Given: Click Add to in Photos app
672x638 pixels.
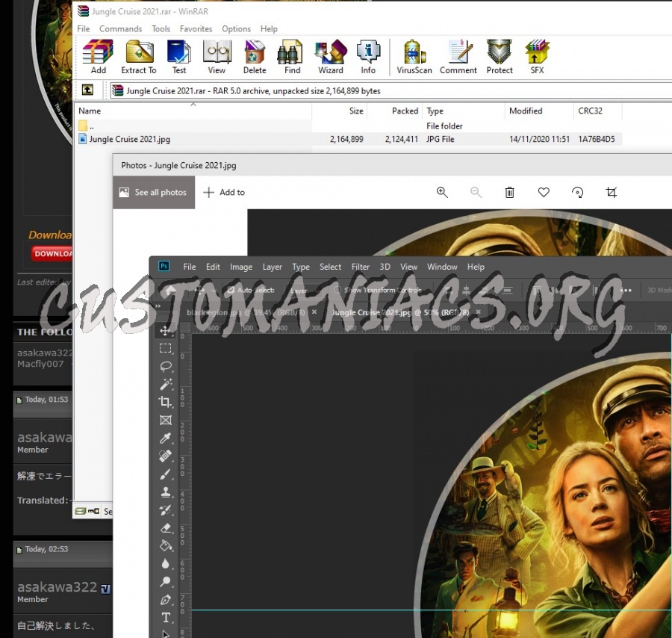Looking at the screenshot, I should pos(224,192).
